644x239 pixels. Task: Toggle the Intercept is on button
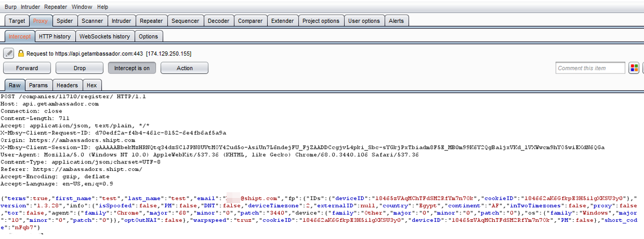click(x=132, y=68)
